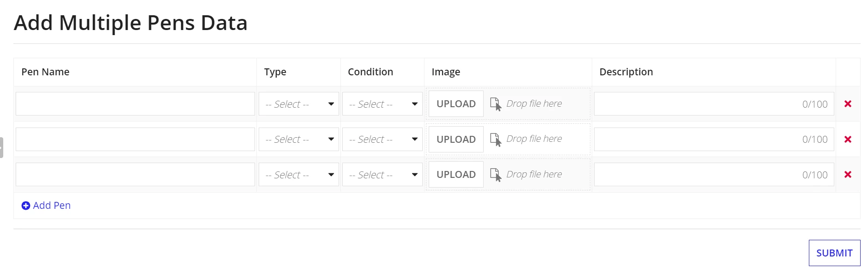Remove the first pen row with red X
Image resolution: width=868 pixels, height=280 pixels.
pos(848,104)
